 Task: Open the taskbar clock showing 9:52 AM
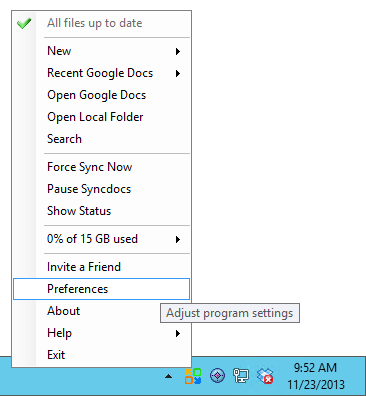[x=316, y=376]
